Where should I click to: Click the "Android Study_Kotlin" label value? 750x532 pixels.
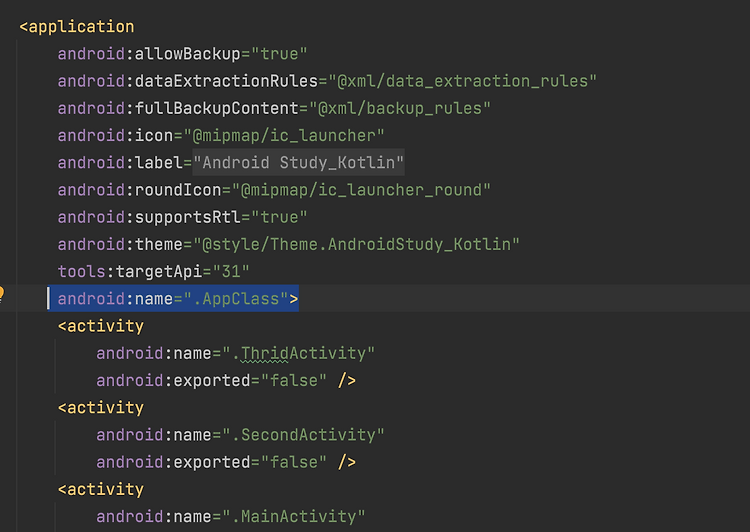298,163
